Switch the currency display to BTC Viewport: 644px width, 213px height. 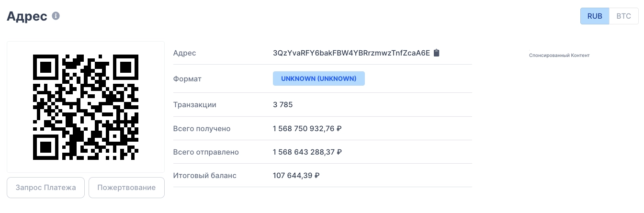[x=623, y=16]
